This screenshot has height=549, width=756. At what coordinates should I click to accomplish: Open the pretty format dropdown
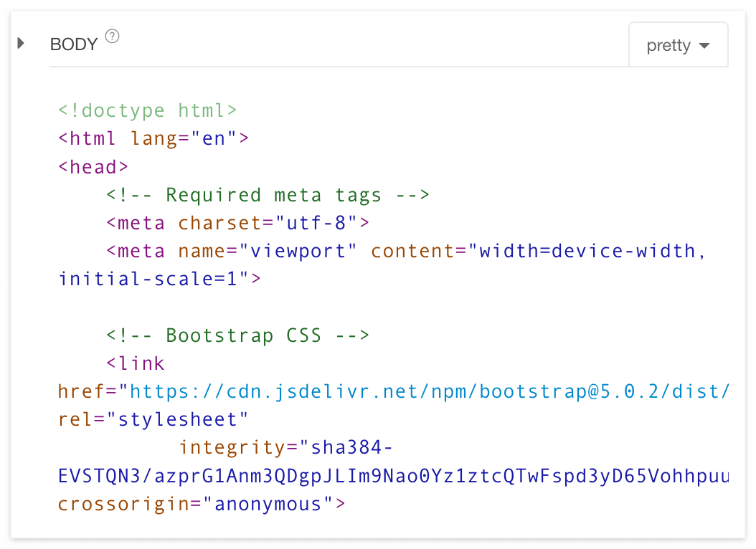pos(678,44)
